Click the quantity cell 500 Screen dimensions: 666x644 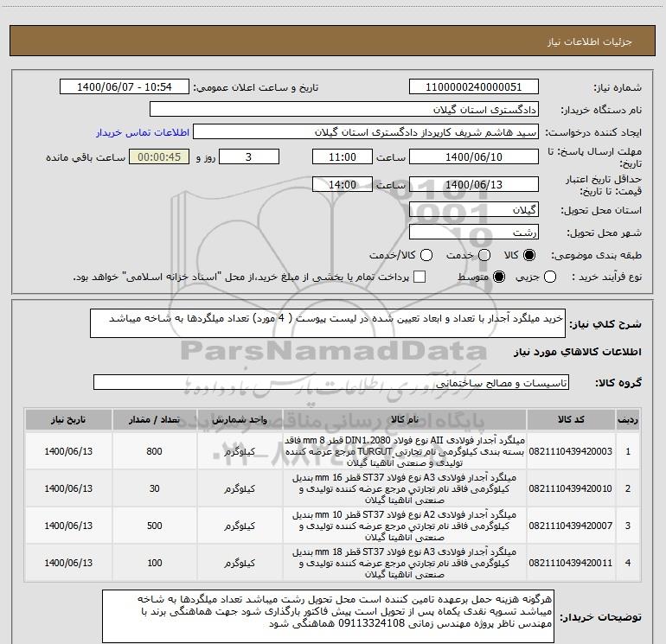coord(154,526)
